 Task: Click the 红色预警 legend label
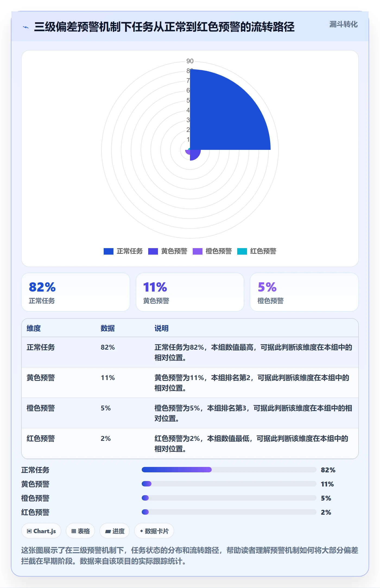[263, 251]
